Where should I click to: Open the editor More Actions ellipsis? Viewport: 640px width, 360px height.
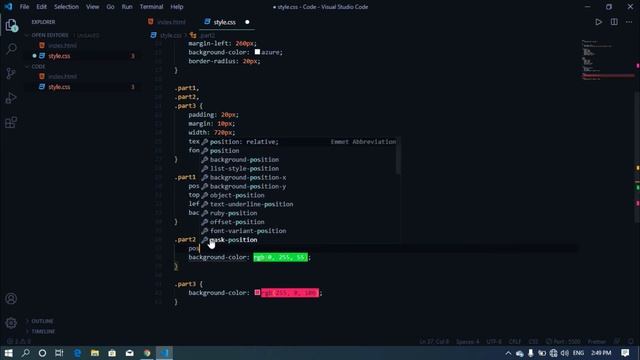pos(629,22)
